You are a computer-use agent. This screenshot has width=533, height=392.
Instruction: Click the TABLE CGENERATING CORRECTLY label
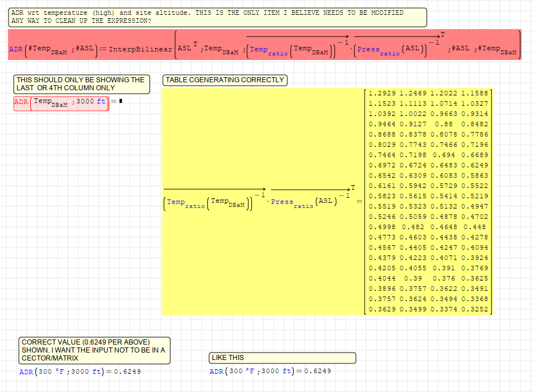point(225,80)
